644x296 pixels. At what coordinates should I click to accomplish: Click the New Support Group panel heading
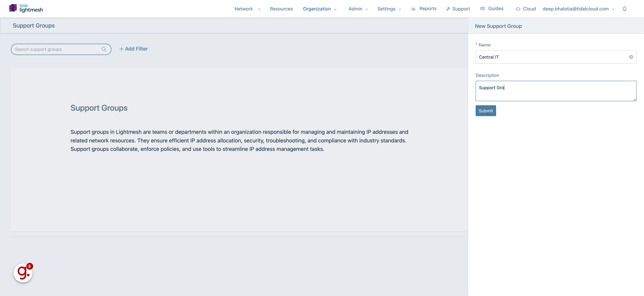point(498,26)
